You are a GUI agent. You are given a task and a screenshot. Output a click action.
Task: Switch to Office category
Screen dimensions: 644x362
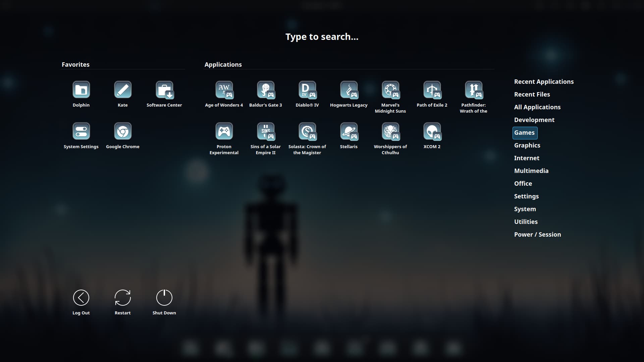coord(523,184)
